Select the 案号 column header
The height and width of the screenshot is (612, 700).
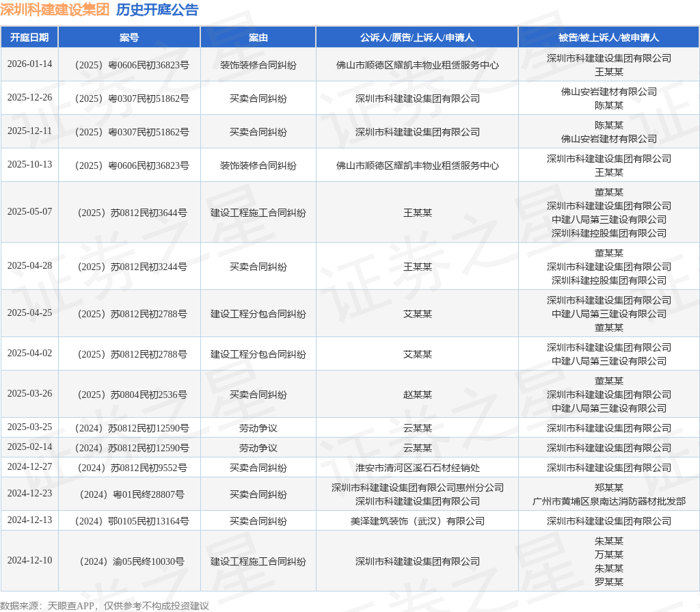(129, 38)
